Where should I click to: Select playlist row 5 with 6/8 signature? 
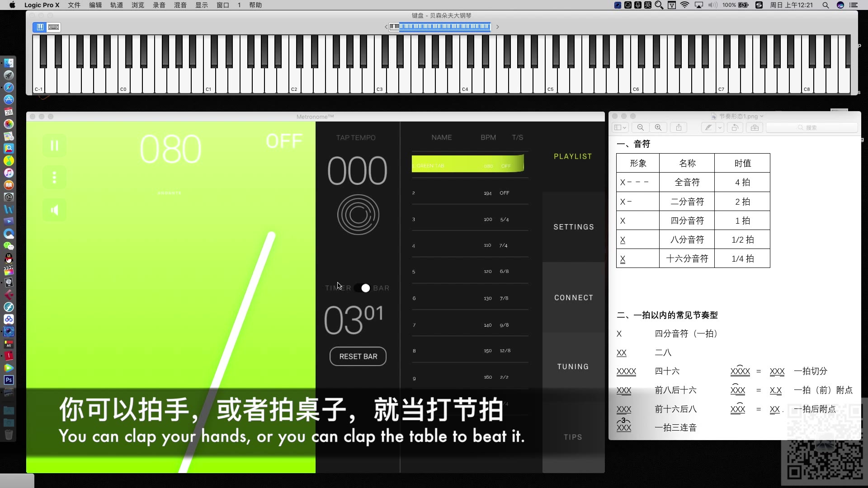click(x=470, y=272)
